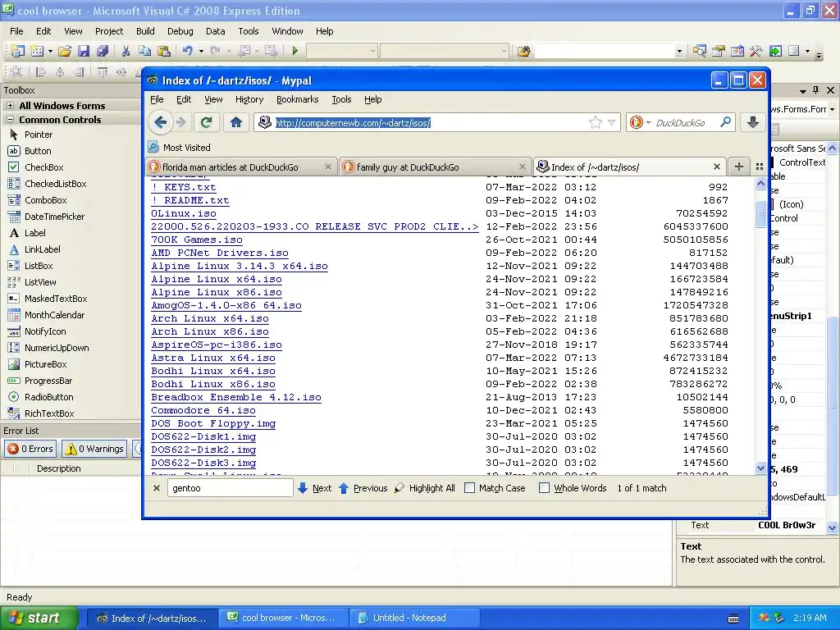
Task: Click the page scrollbar down arrow
Action: point(760,468)
